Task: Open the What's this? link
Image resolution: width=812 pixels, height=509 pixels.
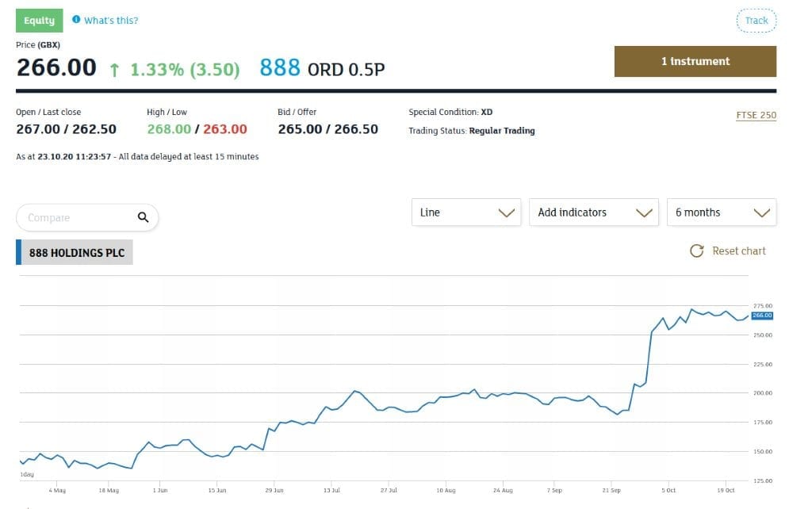Action: click(111, 20)
